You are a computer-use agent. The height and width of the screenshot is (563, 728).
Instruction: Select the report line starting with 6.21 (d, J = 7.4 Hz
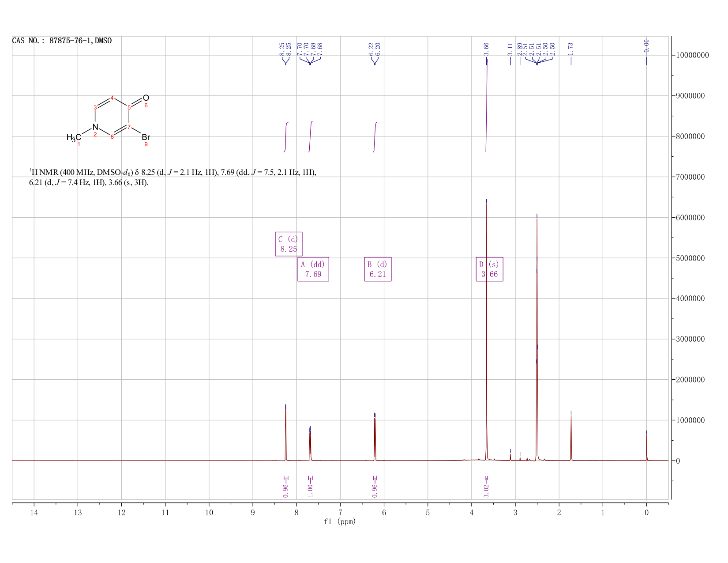(89, 182)
